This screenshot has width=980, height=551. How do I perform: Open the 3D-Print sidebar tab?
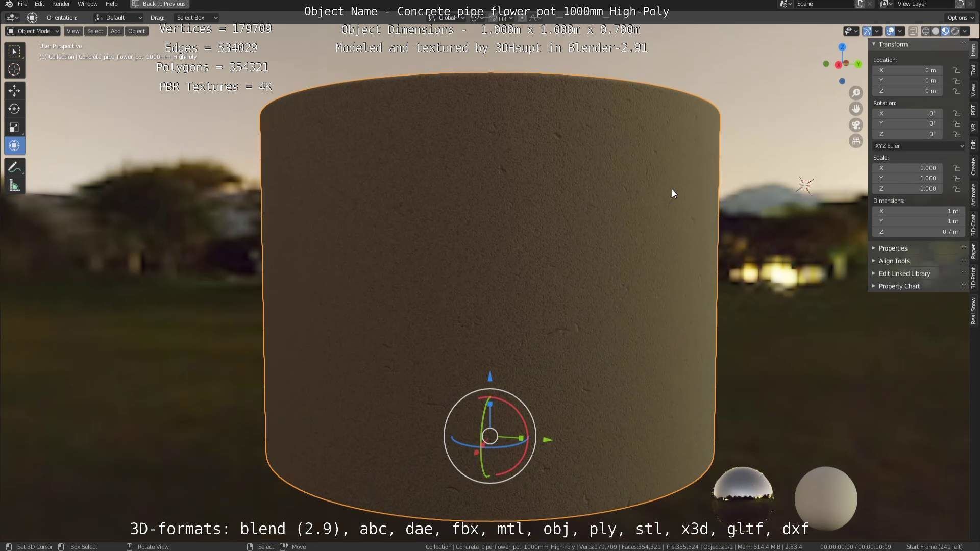pyautogui.click(x=974, y=278)
